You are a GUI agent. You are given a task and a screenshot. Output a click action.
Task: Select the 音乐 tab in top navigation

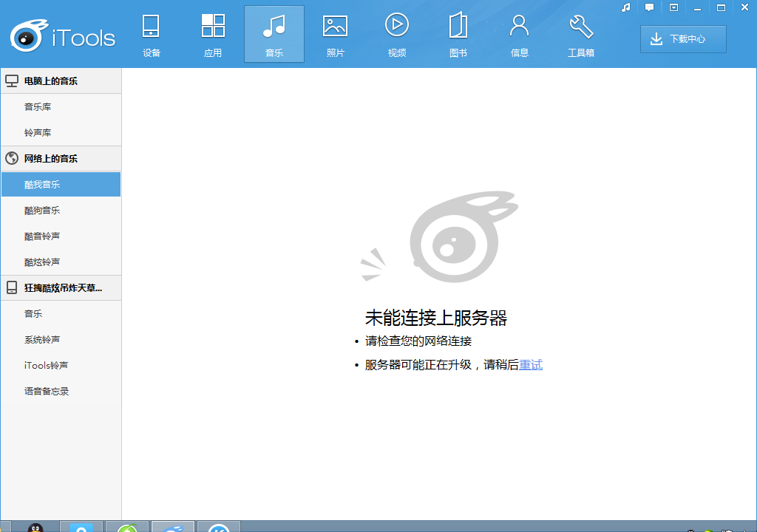click(x=274, y=34)
